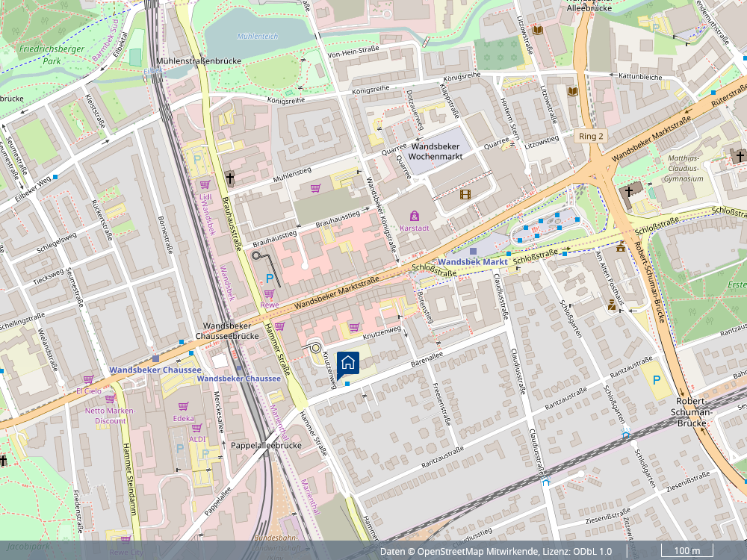Click the parking P near Robert-Schuman-Brücke
747x560 pixels.
(x=657, y=381)
